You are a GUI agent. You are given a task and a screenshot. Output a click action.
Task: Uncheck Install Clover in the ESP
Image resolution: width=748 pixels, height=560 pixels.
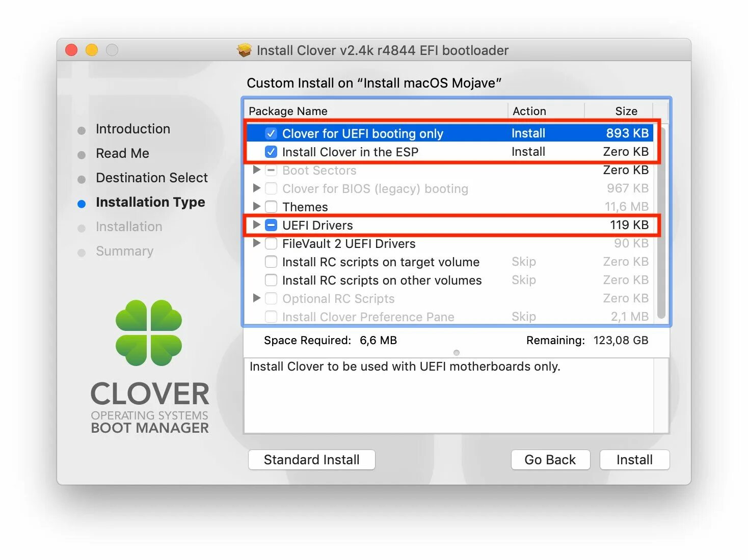[271, 152]
